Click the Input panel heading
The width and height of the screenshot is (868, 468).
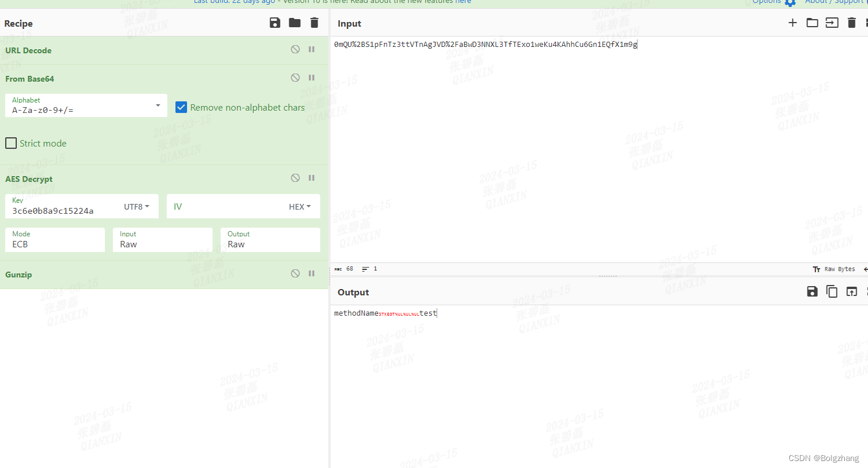[349, 24]
